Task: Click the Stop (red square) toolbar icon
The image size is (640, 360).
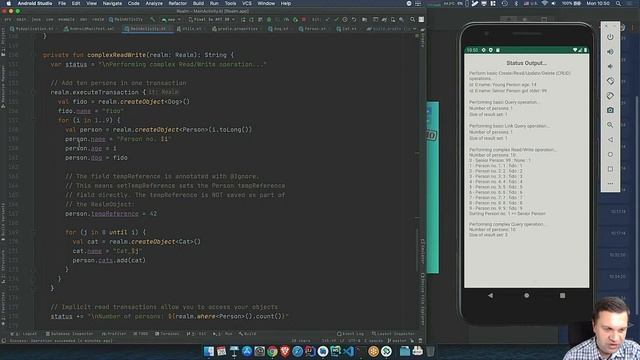Action: pos(304,19)
